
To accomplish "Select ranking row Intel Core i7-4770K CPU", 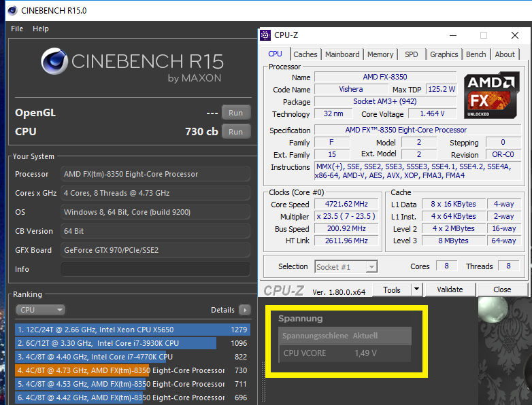I will point(133,357).
